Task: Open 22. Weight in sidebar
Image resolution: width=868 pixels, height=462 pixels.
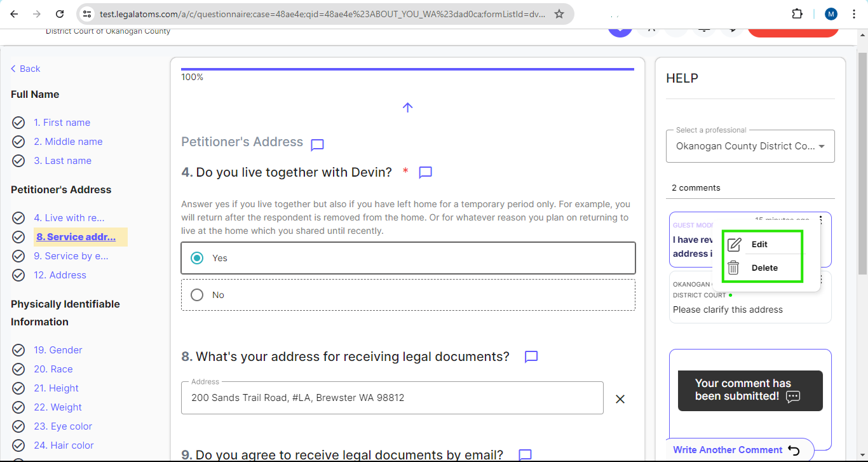Action: pyautogui.click(x=58, y=407)
